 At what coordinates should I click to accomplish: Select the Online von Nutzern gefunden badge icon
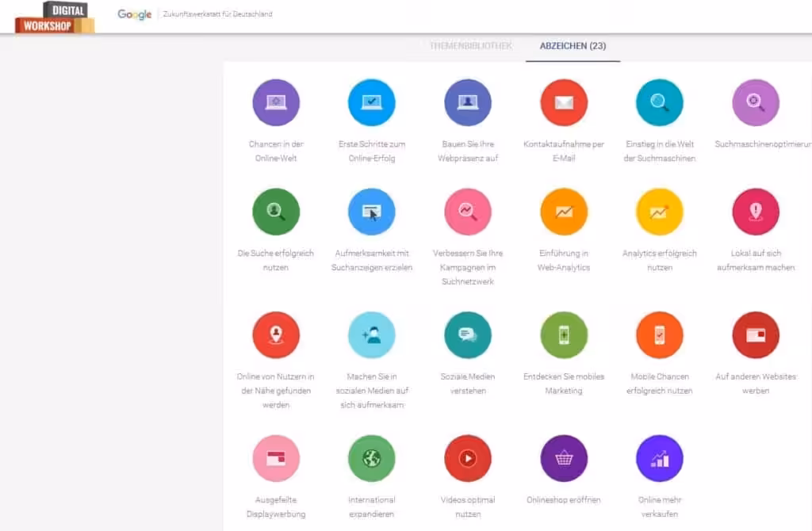[x=276, y=335]
